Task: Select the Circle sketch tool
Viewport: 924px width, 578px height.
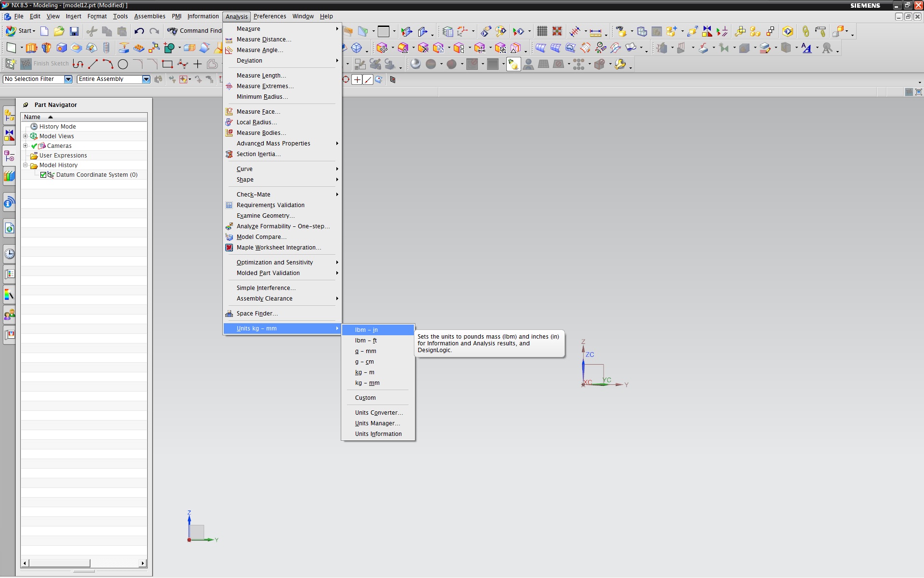Action: coord(123,64)
